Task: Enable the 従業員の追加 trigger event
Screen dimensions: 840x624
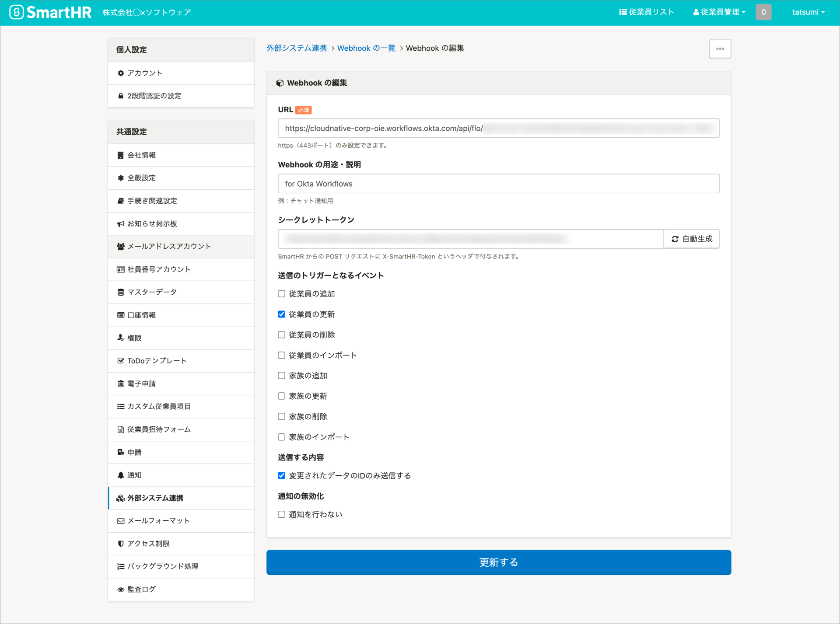Action: [281, 294]
